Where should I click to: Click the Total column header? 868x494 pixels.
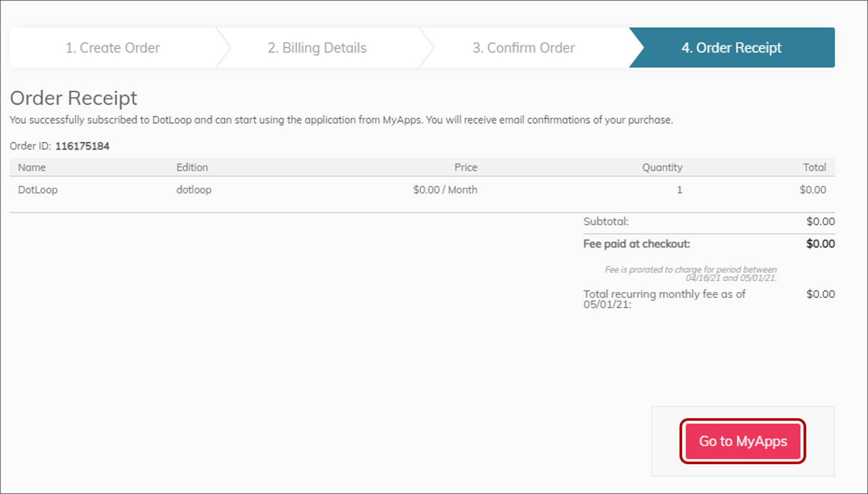click(815, 167)
